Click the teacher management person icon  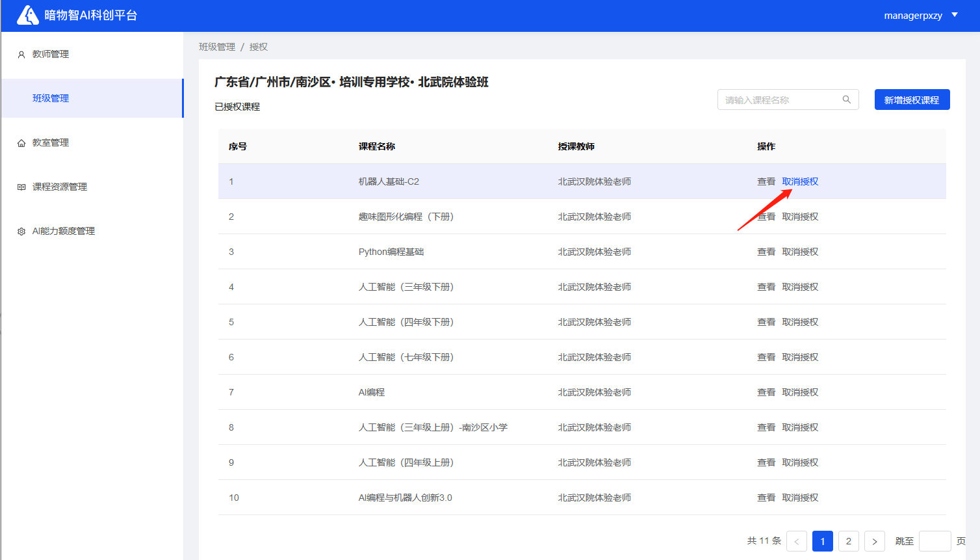click(x=21, y=55)
